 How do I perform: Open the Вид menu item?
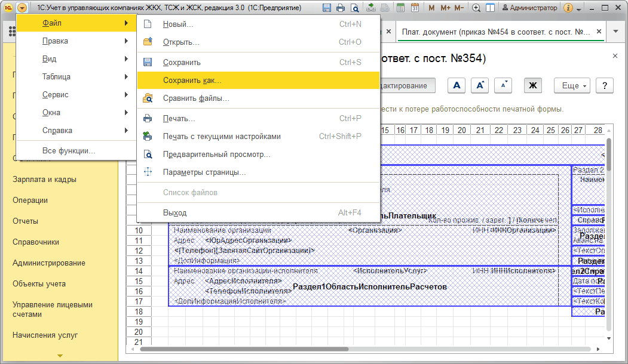tap(76, 59)
